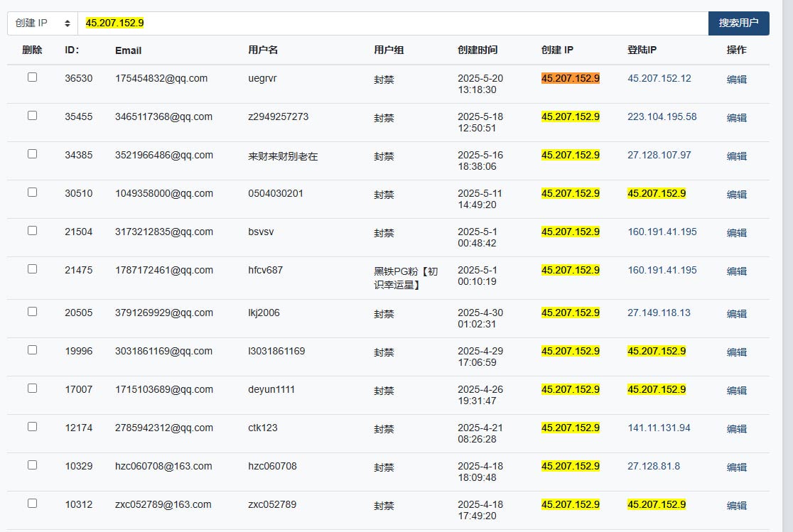Click the Email column header
The image size is (793, 532).
[x=128, y=50]
